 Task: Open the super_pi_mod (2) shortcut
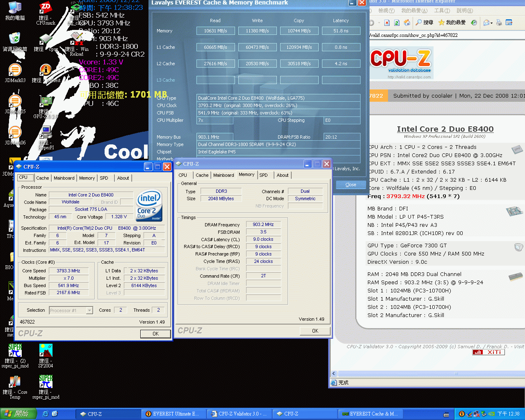(15, 356)
